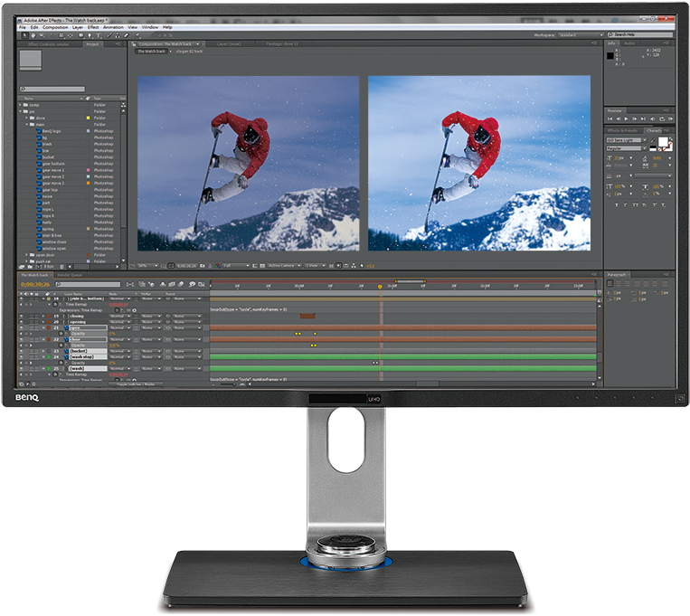690x616 pixels.
Task: Pick the Character panel eyedropper
Action: (x=653, y=140)
